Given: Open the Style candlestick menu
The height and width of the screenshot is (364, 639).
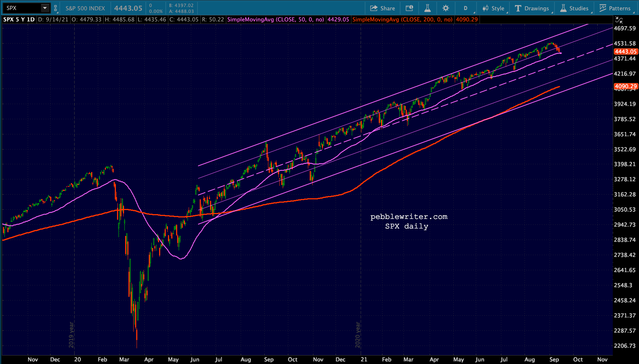Looking at the screenshot, I should point(493,8).
